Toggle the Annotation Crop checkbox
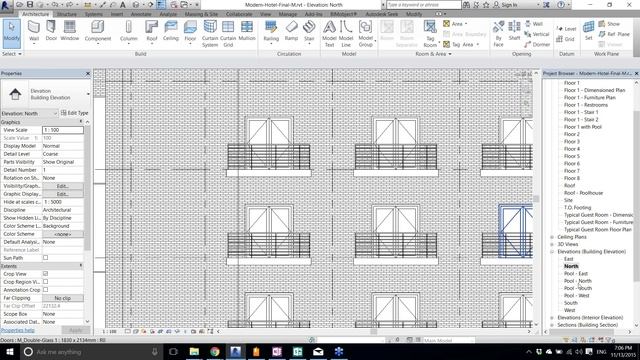Image resolution: width=640 pixels, height=360 pixels. (45, 290)
